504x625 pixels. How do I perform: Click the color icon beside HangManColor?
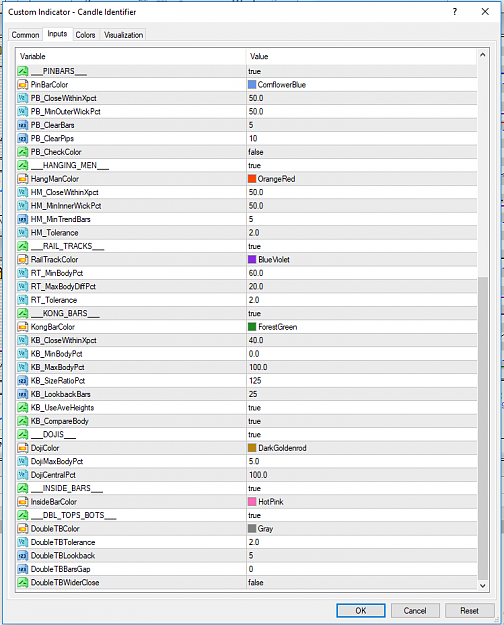tap(23, 179)
